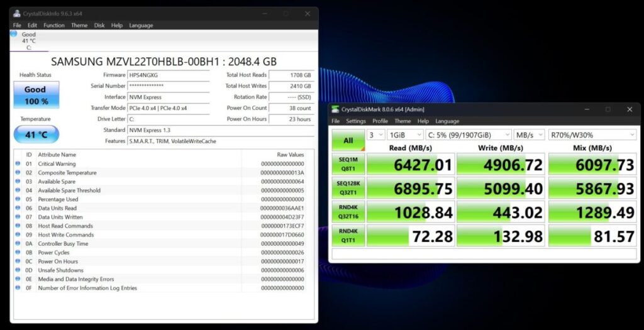Click status dot for Power On Hours row
The image size is (644, 330).
click(18, 261)
